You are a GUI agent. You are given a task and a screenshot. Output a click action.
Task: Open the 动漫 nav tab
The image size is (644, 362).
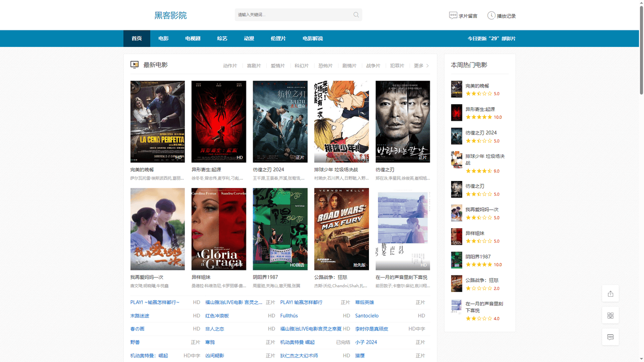(x=249, y=38)
